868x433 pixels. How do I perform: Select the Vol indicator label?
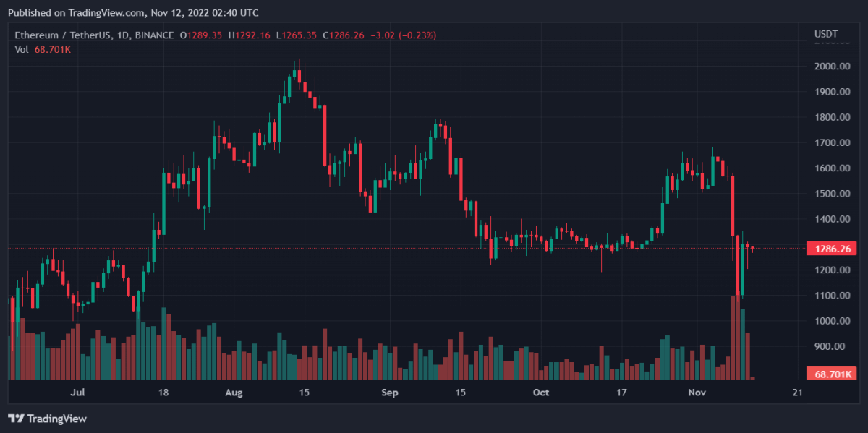click(22, 49)
